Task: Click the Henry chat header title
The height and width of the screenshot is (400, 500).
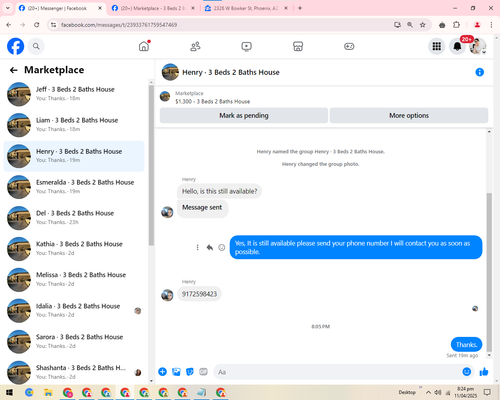Action: tap(231, 72)
